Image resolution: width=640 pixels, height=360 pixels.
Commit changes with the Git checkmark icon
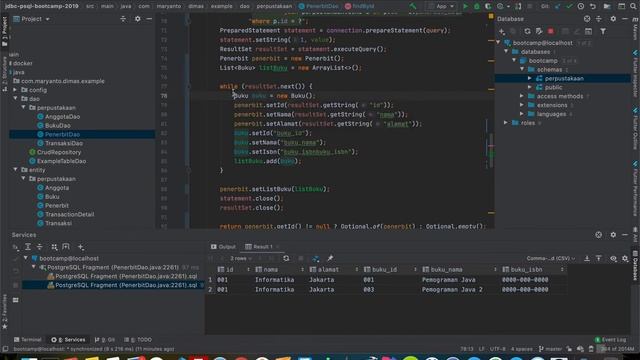pos(569,7)
